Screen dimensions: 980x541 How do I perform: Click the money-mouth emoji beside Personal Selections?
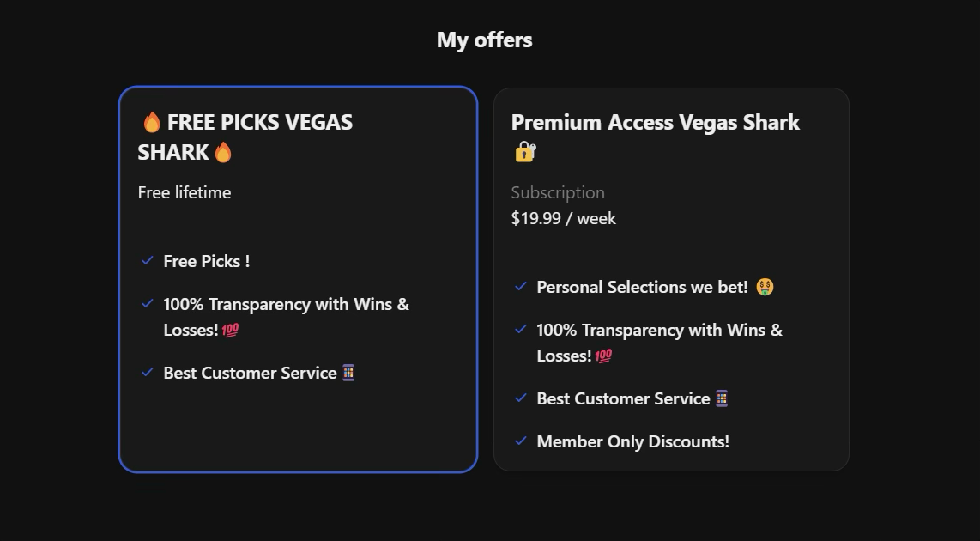(x=763, y=286)
